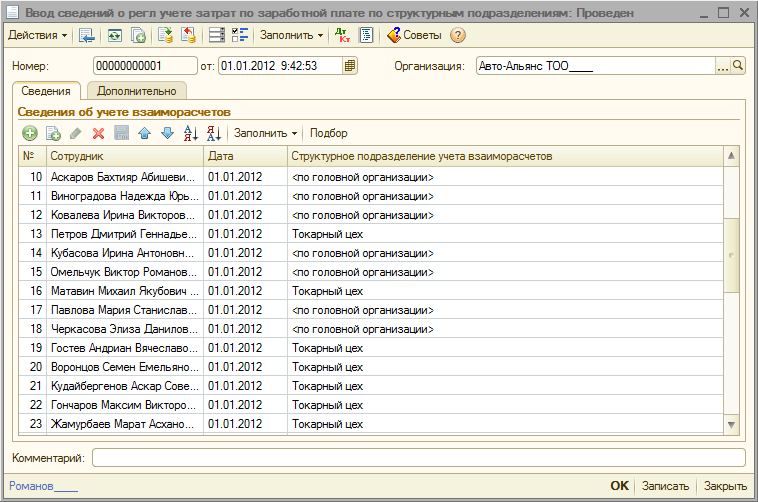The width and height of the screenshot is (758, 502).
Task: Click organization select ellipsis button
Action: tap(722, 66)
